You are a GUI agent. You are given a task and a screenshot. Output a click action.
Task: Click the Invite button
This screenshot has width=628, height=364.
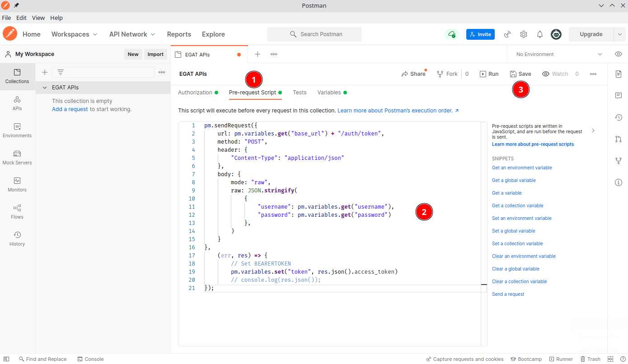(480, 34)
